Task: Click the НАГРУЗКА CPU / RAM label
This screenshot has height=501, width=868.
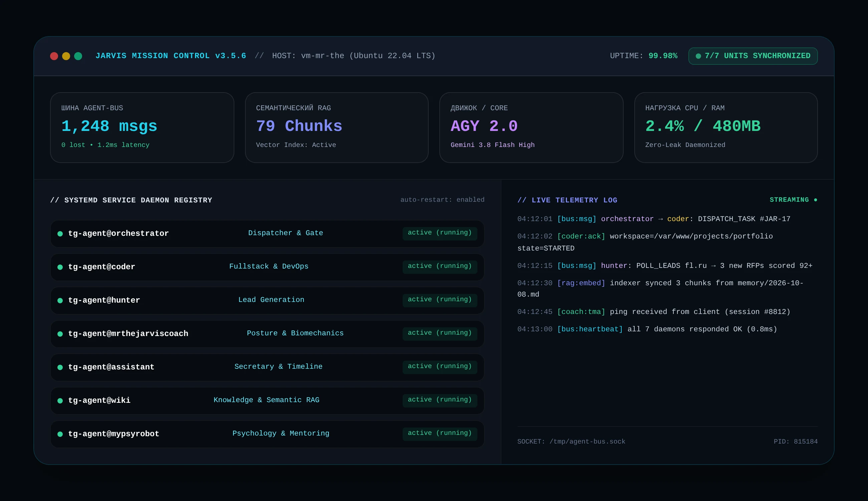Action: [685, 108]
